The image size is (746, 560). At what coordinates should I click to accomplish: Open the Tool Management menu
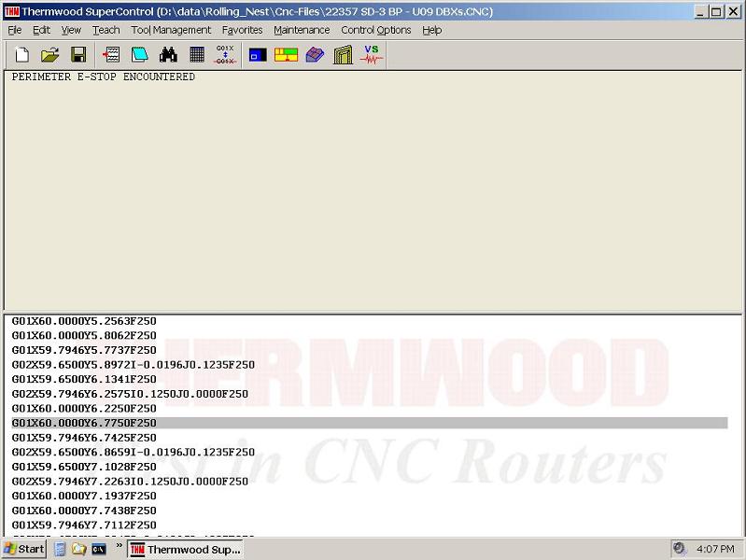[171, 30]
